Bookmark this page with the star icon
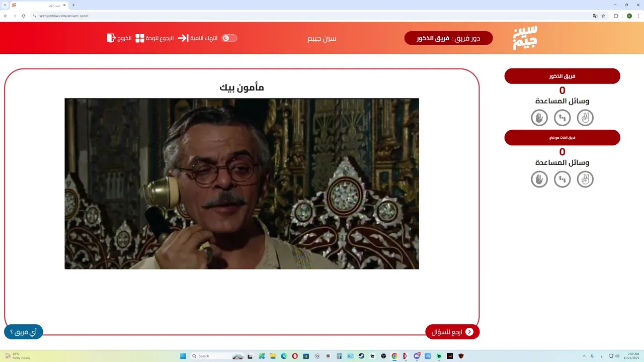Image resolution: width=644 pixels, height=362 pixels. click(x=603, y=16)
